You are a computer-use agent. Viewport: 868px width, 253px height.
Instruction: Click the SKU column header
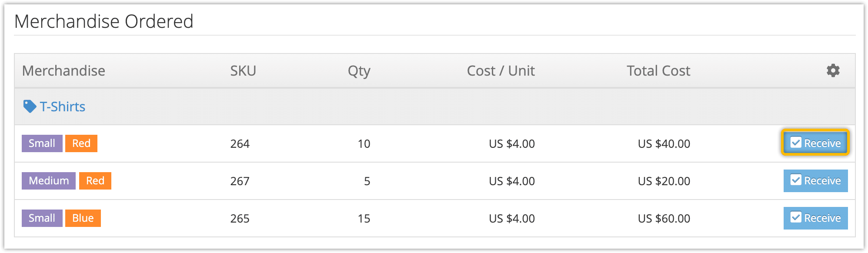pos(243,70)
